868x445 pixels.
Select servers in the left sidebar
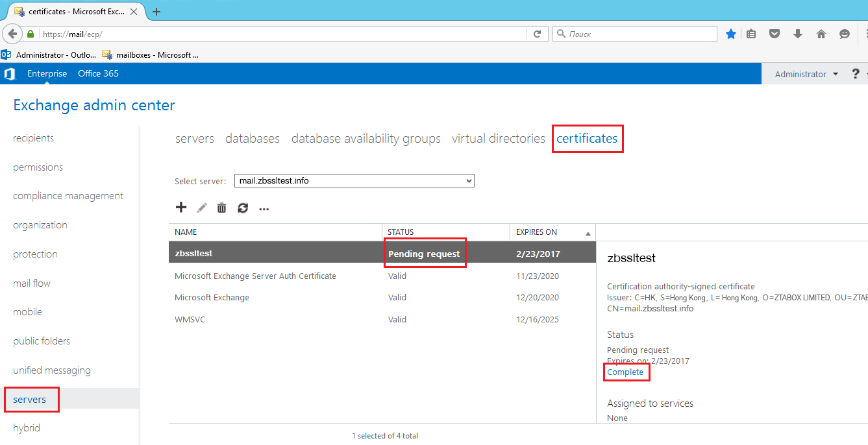pyautogui.click(x=31, y=399)
